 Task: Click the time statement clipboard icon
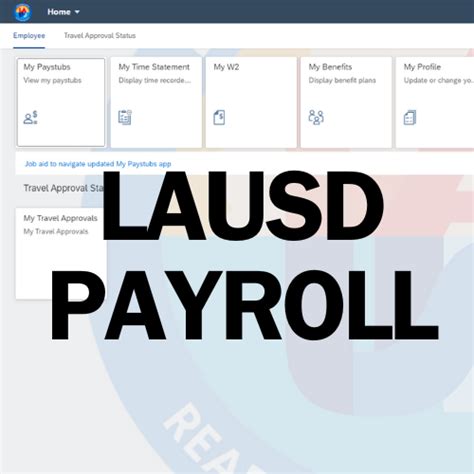click(125, 118)
